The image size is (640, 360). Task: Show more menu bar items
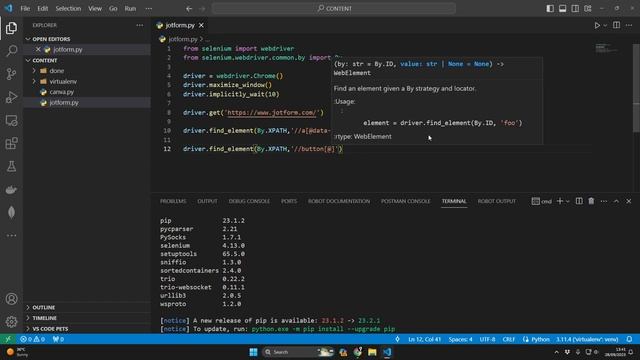click(149, 9)
